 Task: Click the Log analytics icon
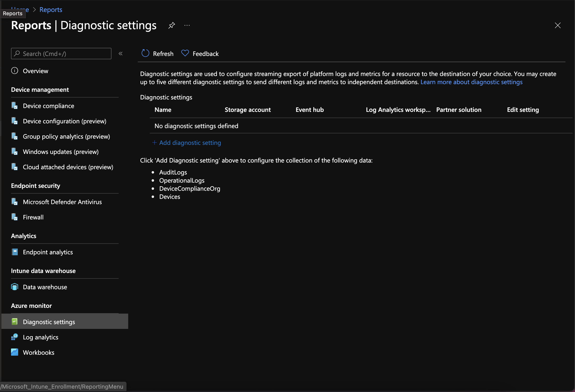[x=15, y=337]
